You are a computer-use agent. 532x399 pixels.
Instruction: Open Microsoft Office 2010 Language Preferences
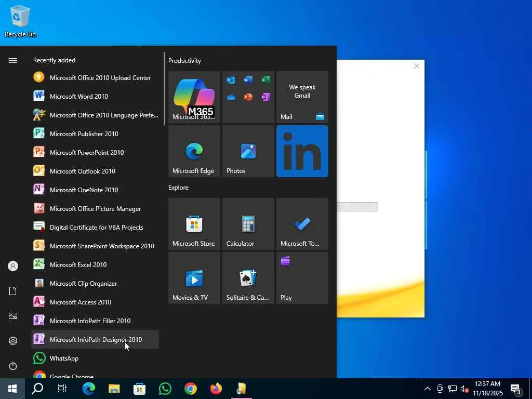coord(95,115)
